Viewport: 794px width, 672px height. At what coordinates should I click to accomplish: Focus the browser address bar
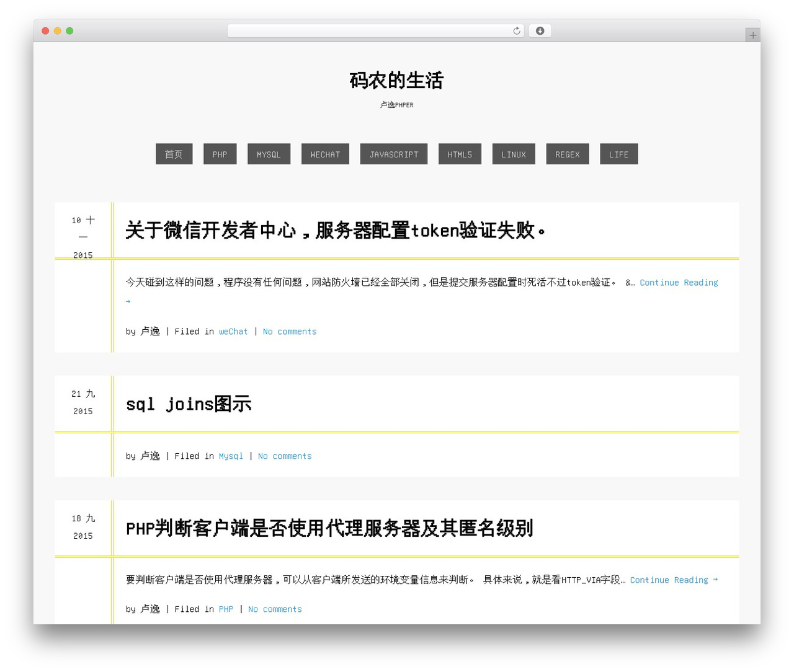[x=376, y=31]
